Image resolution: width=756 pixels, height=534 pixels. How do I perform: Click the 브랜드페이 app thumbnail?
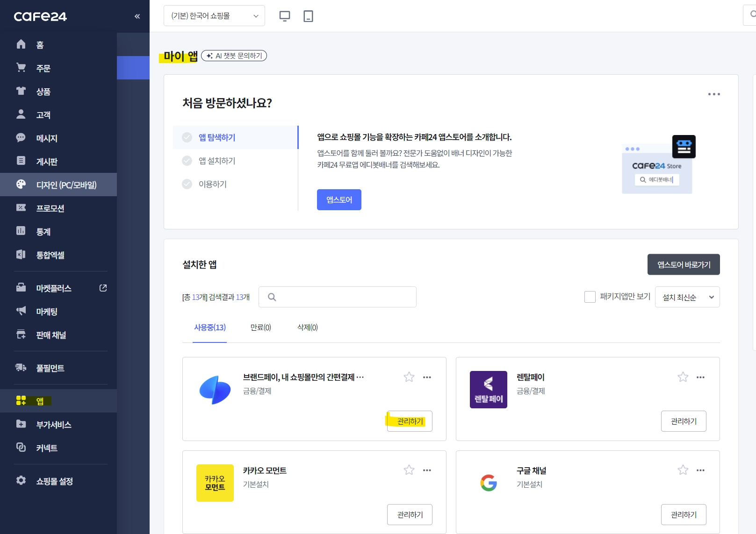point(215,390)
